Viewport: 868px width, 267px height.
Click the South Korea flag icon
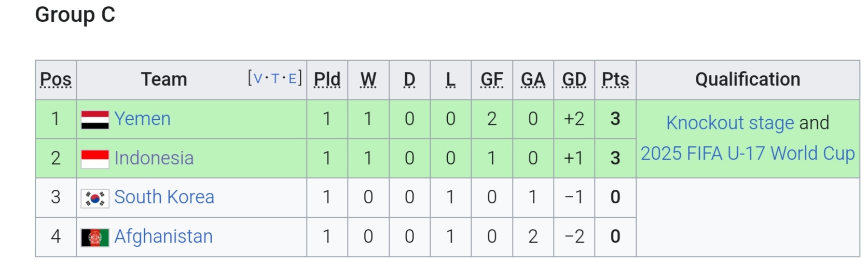coord(95,198)
